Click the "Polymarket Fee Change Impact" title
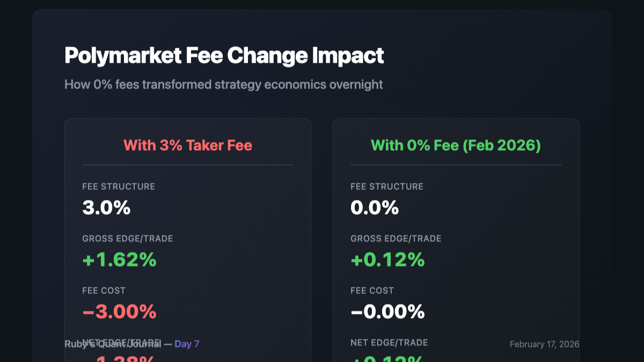This screenshot has height=362, width=644. click(x=224, y=56)
